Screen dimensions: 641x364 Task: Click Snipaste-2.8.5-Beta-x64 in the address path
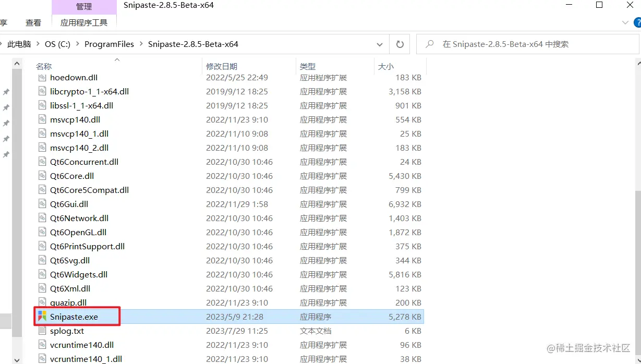coord(193,44)
